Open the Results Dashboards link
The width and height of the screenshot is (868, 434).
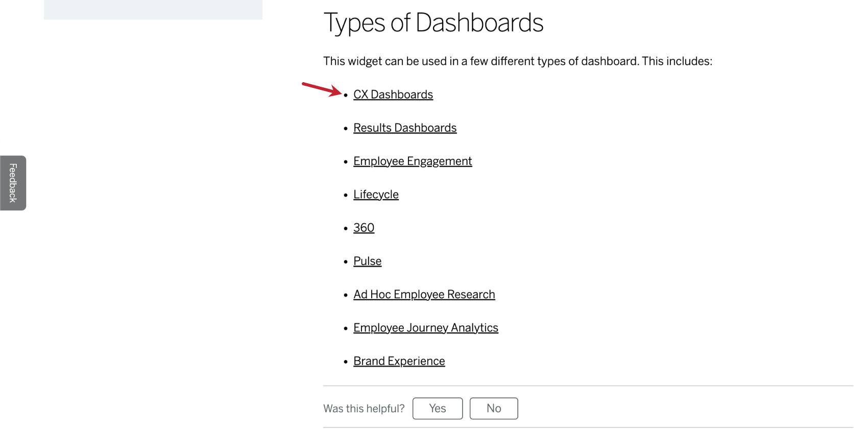click(x=404, y=128)
